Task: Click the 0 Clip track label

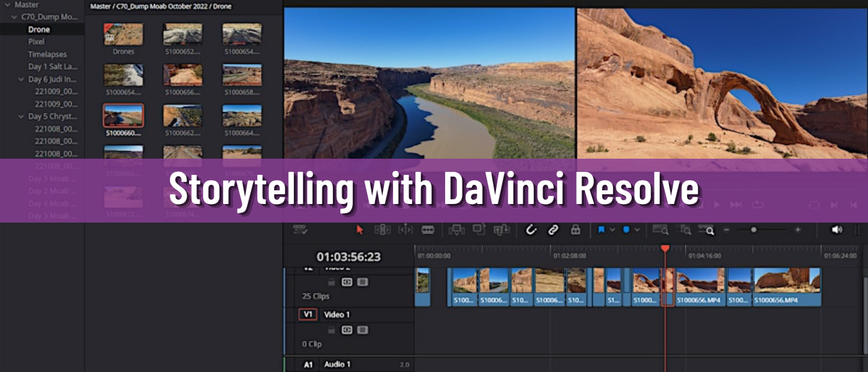Action: tap(312, 344)
